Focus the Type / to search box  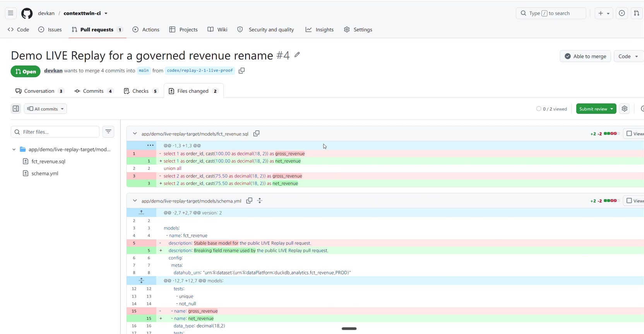[551, 13]
